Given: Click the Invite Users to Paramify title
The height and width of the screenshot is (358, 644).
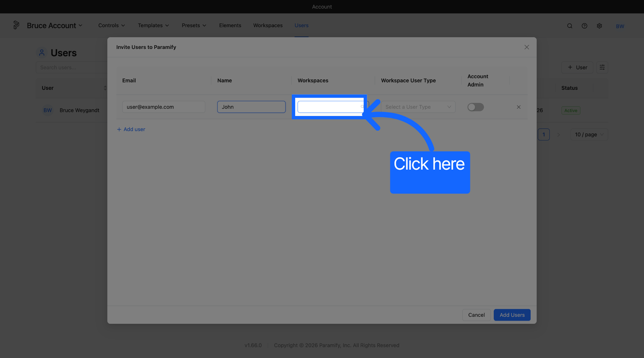Looking at the screenshot, I should pos(146,47).
